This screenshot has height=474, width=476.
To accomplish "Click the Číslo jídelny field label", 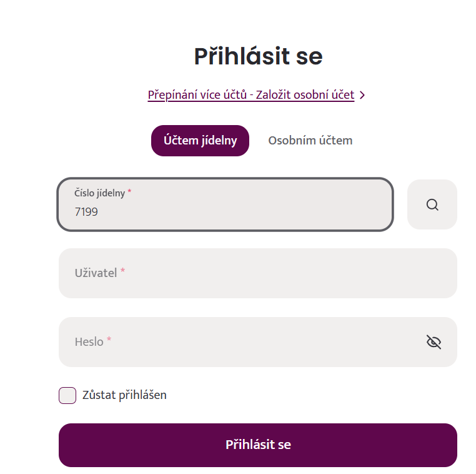I will pos(99,193).
